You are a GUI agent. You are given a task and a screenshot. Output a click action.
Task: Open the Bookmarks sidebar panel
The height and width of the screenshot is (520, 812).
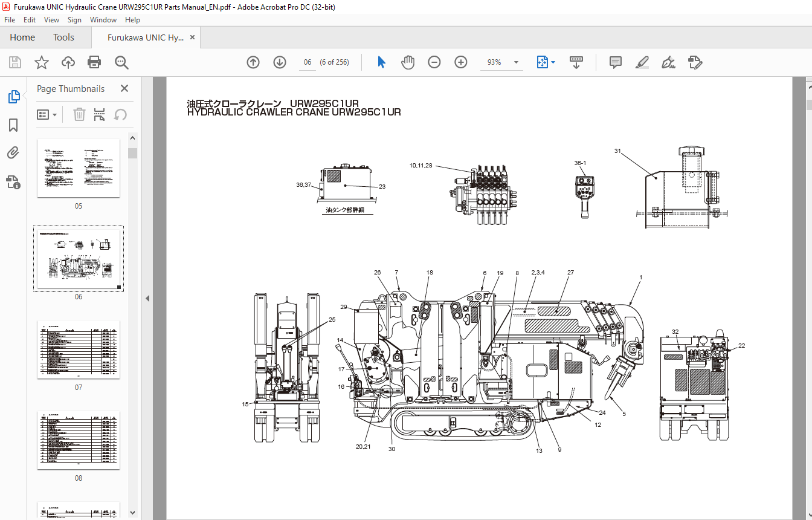pos(13,125)
